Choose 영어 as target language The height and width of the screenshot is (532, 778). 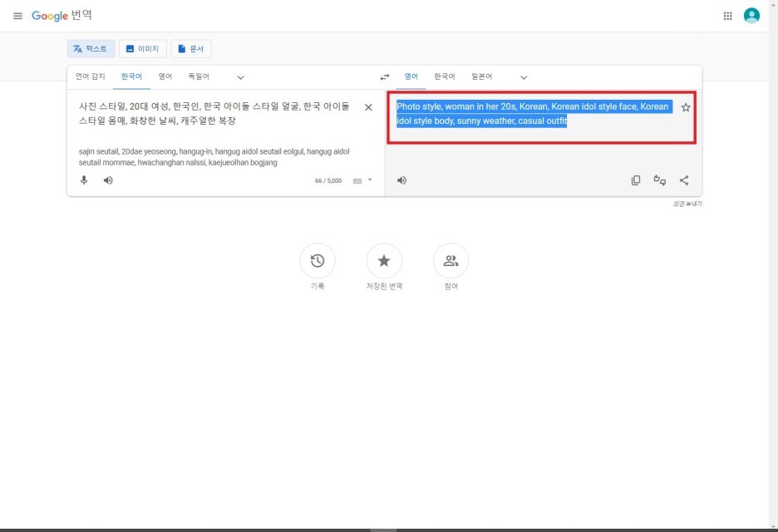coord(411,76)
